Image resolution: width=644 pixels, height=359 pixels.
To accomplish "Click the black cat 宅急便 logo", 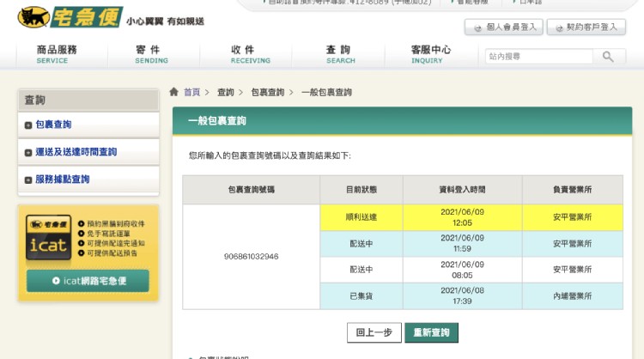I will pyautogui.click(x=70, y=17).
